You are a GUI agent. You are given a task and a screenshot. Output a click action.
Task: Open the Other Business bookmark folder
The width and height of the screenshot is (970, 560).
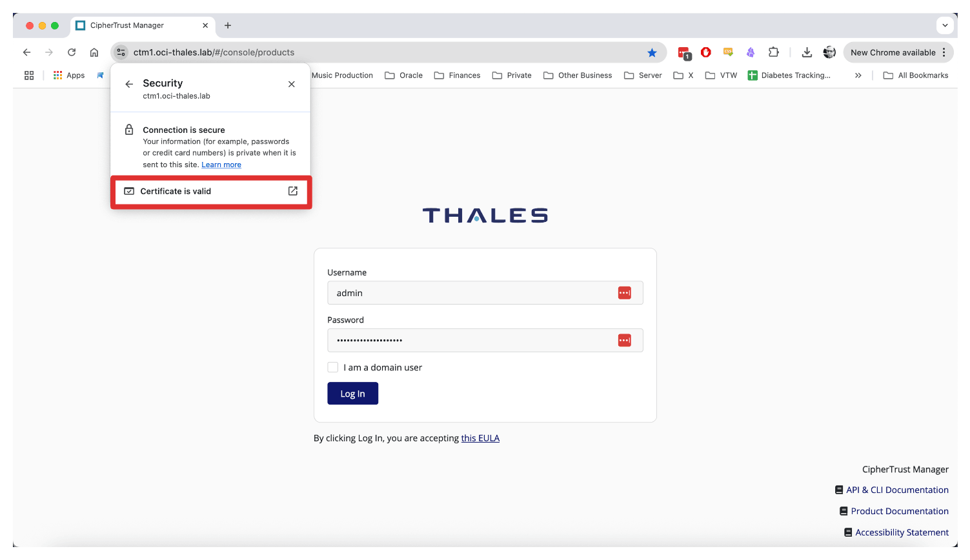(x=578, y=75)
